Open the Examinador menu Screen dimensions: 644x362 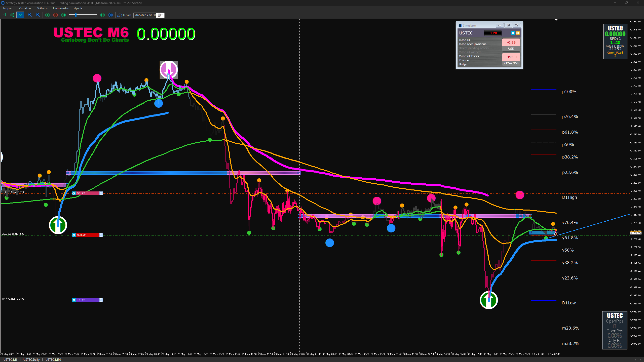61,8
